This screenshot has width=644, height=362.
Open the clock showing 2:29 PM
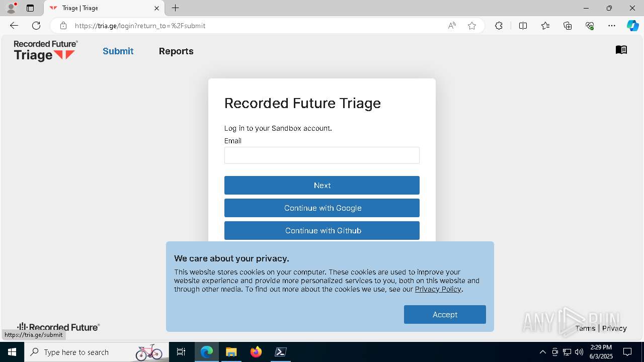coord(601,352)
